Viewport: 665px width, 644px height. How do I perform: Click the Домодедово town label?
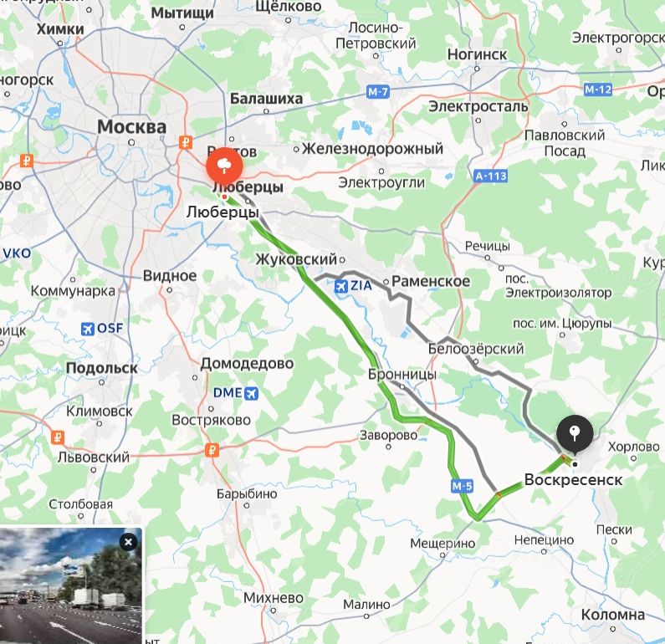[x=247, y=363]
